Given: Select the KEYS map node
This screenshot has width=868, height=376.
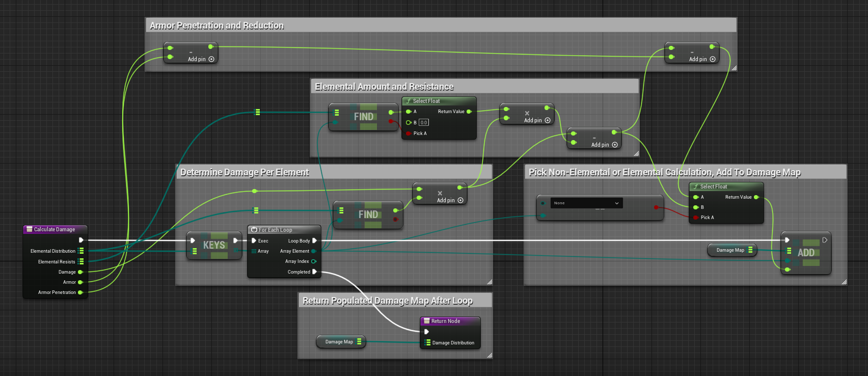Looking at the screenshot, I should pos(214,246).
